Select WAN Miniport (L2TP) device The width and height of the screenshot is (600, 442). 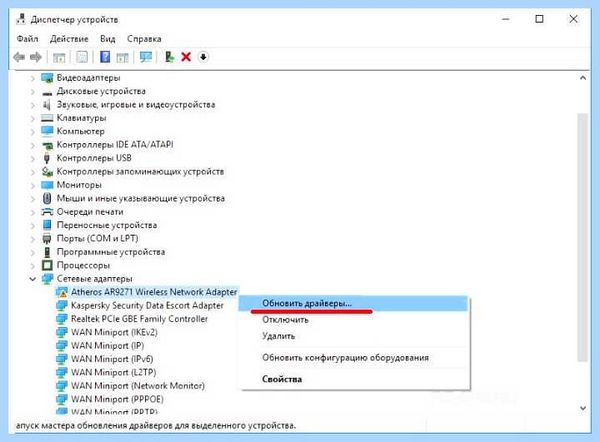pyautogui.click(x=113, y=372)
